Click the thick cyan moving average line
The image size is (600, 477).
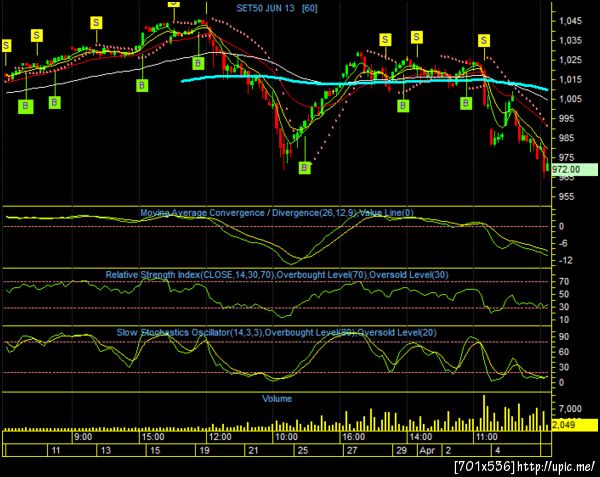[364, 81]
